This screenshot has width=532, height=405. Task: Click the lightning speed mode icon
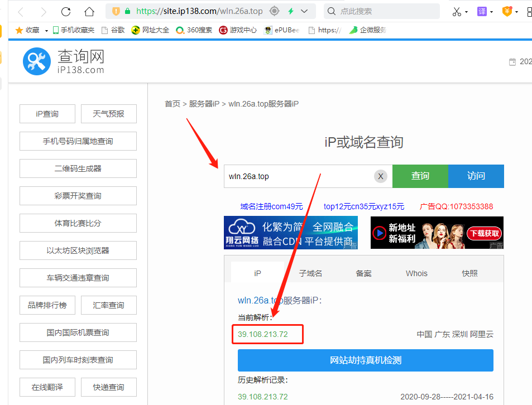[290, 11]
